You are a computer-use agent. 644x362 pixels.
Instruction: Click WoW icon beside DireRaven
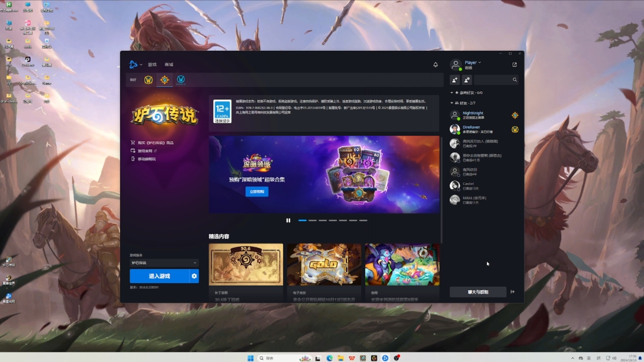tap(515, 129)
